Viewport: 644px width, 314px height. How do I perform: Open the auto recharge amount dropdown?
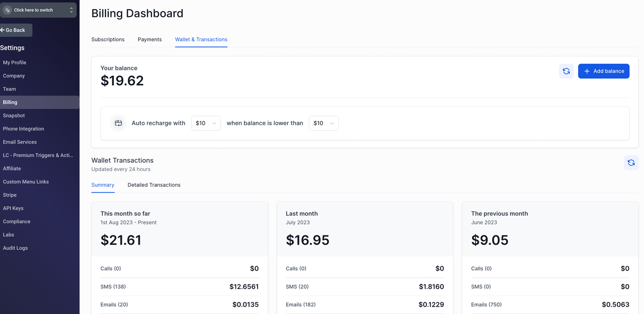coord(206,123)
